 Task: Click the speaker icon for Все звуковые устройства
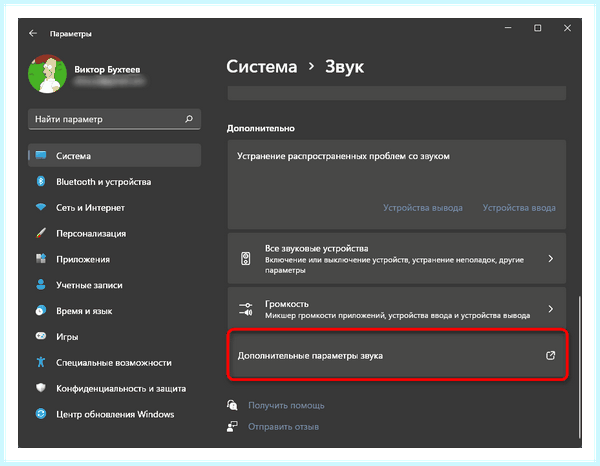point(246,259)
